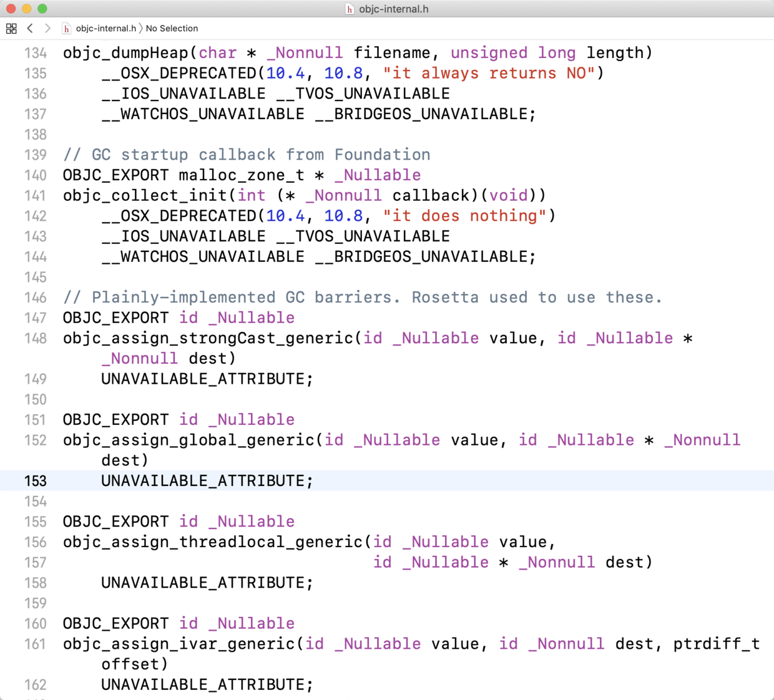Click the ptrdiff_t type on line 161
Viewport: 774px width, 700px height.
click(716, 644)
